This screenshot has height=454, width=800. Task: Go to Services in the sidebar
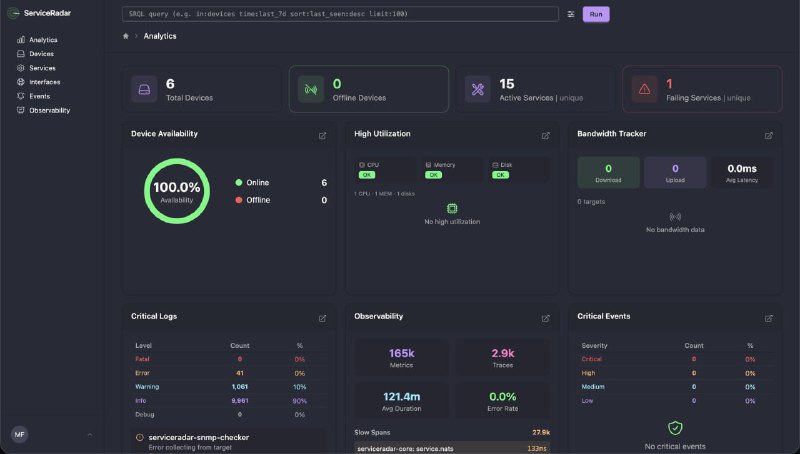(42, 68)
